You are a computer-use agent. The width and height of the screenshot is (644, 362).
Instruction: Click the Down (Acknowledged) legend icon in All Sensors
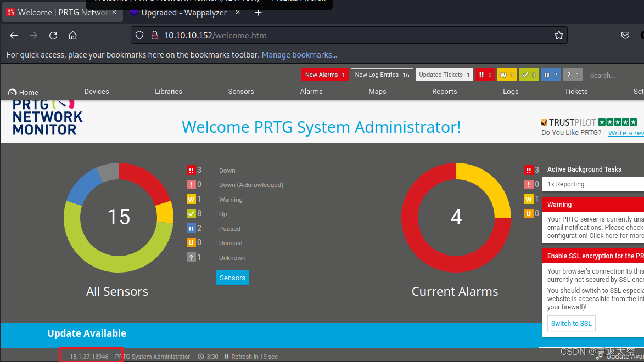click(191, 185)
